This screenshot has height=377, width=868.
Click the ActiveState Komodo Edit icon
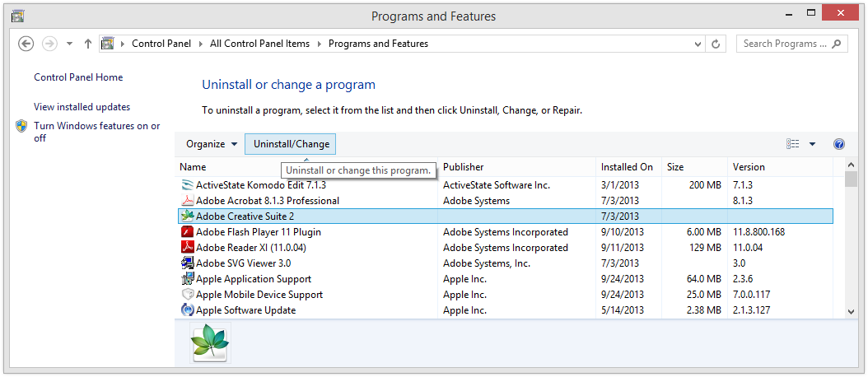pos(187,185)
